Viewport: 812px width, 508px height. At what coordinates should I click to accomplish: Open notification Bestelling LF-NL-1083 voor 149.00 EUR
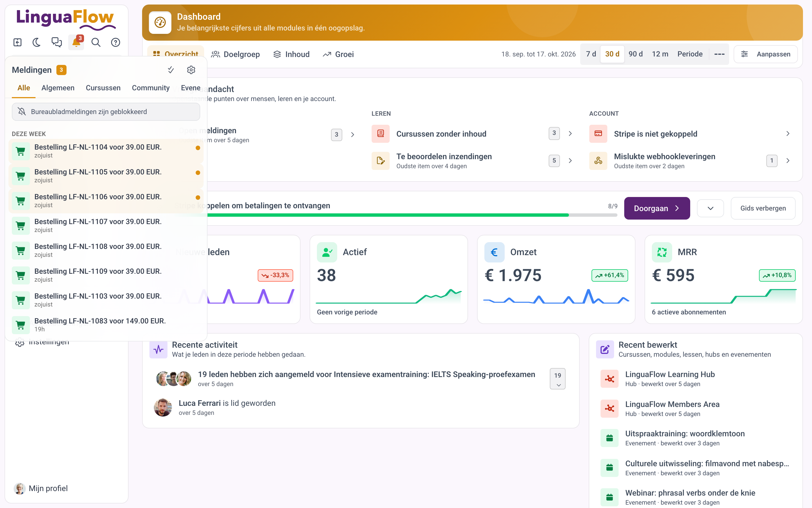106,325
